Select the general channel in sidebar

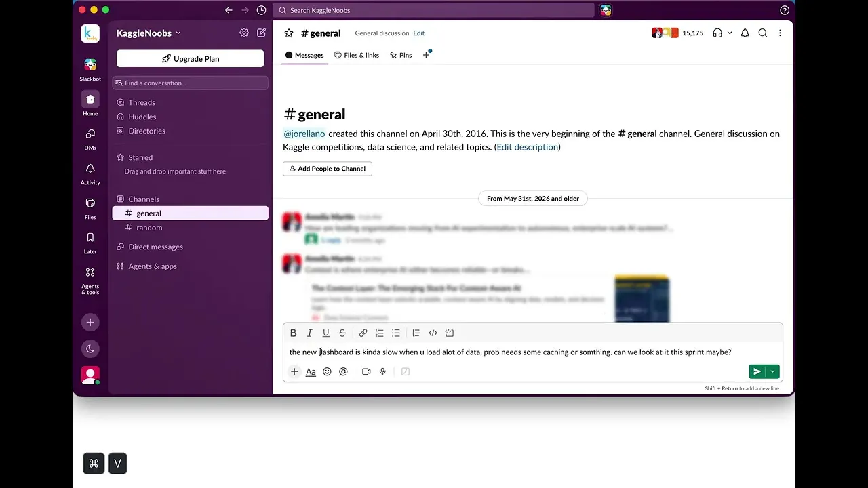point(191,213)
